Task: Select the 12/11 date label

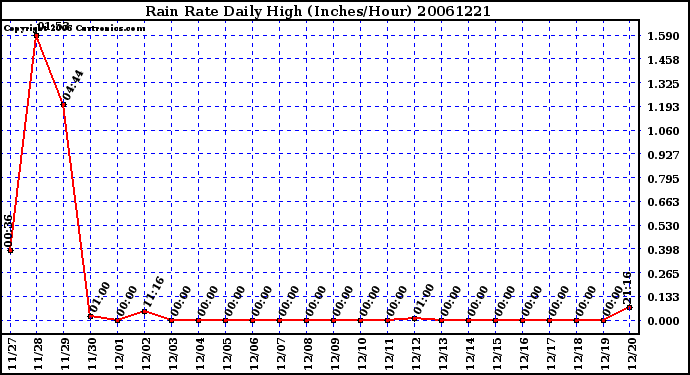Action: pyautogui.click(x=389, y=354)
